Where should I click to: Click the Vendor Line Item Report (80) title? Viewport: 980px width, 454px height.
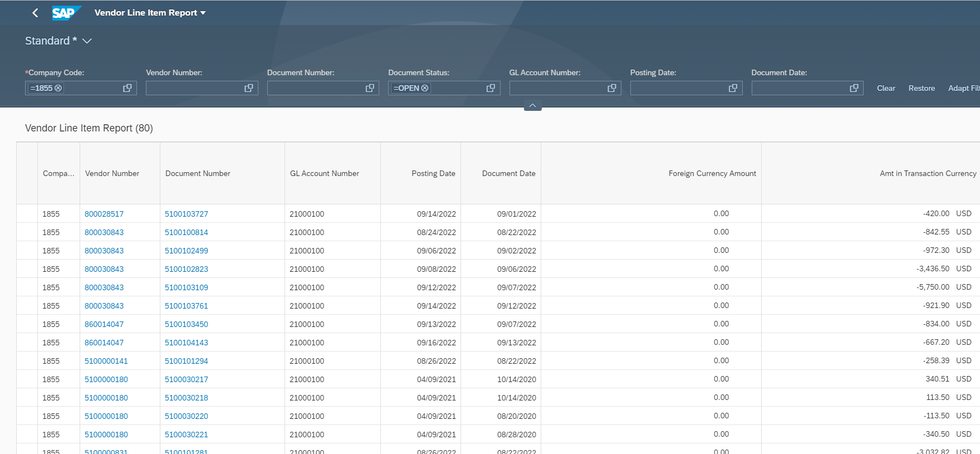click(x=89, y=128)
